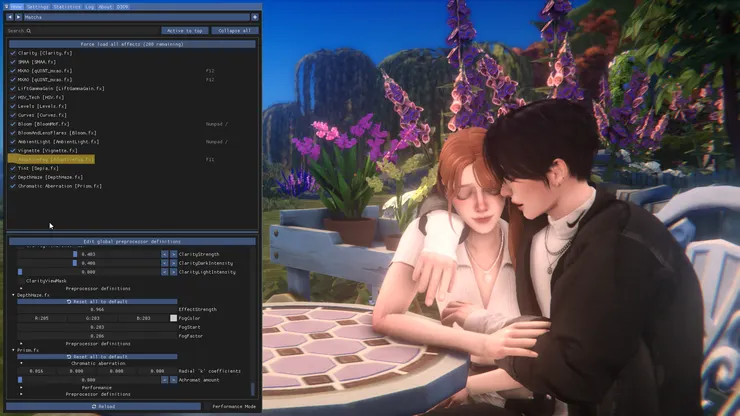This screenshot has width=740, height=416.
Task: Click the Collapse all button
Action: (235, 31)
